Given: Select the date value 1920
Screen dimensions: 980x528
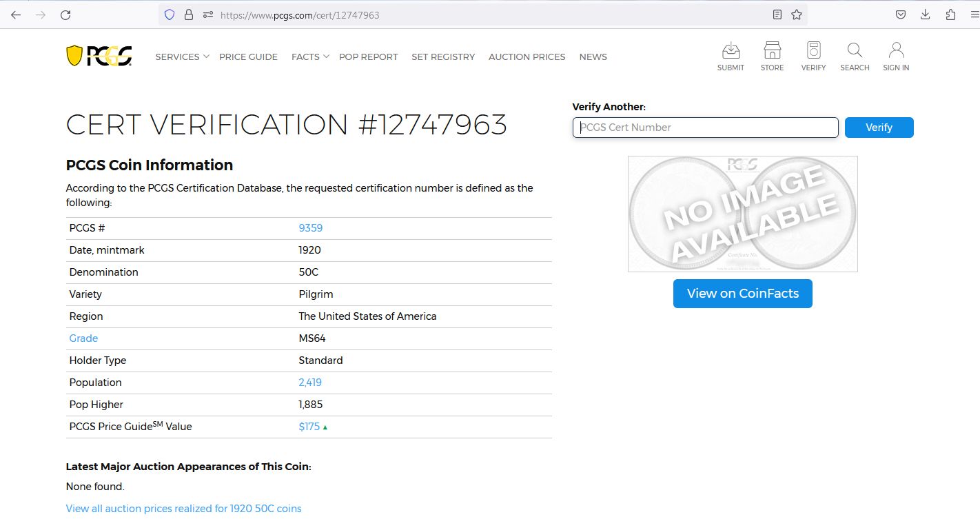Looking at the screenshot, I should click(x=309, y=250).
